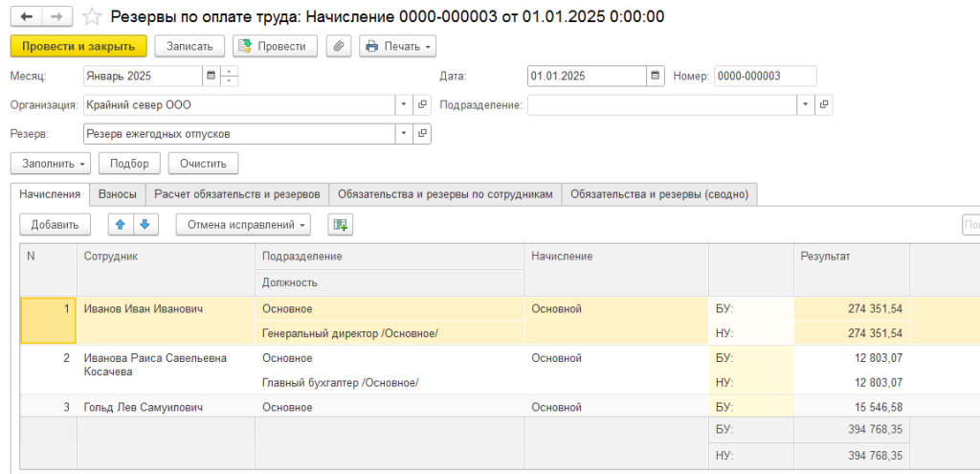Screen dimensions: 980x474
Task: Decrease month with the stepper down arrow
Action: pos(230,81)
